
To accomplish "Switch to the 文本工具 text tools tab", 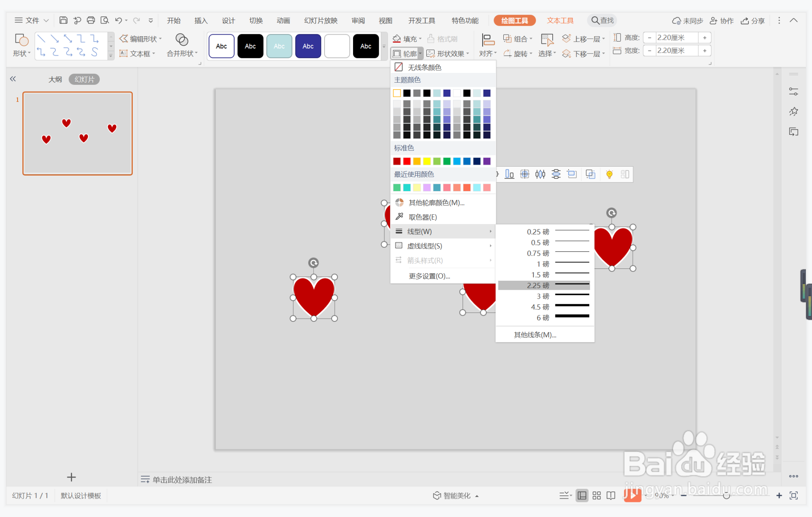I will [560, 20].
